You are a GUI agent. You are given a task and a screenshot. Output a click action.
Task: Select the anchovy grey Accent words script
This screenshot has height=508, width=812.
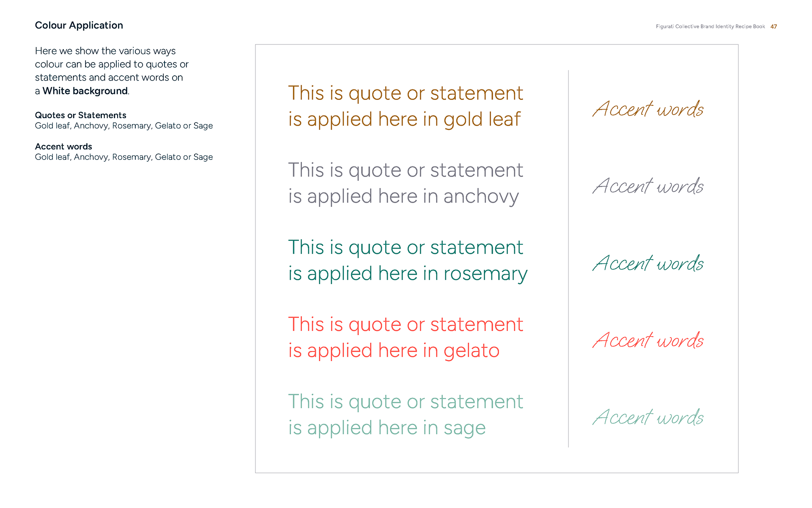(x=648, y=186)
